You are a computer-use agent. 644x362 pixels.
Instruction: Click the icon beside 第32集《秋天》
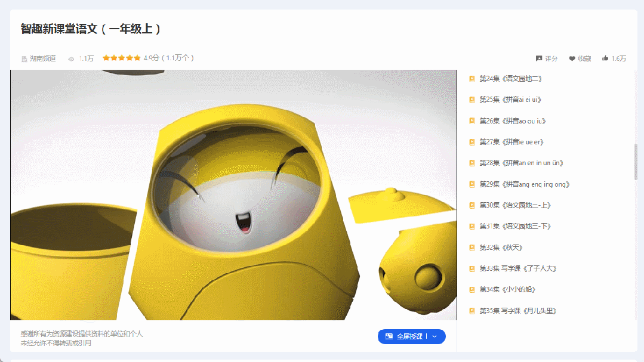(x=472, y=247)
